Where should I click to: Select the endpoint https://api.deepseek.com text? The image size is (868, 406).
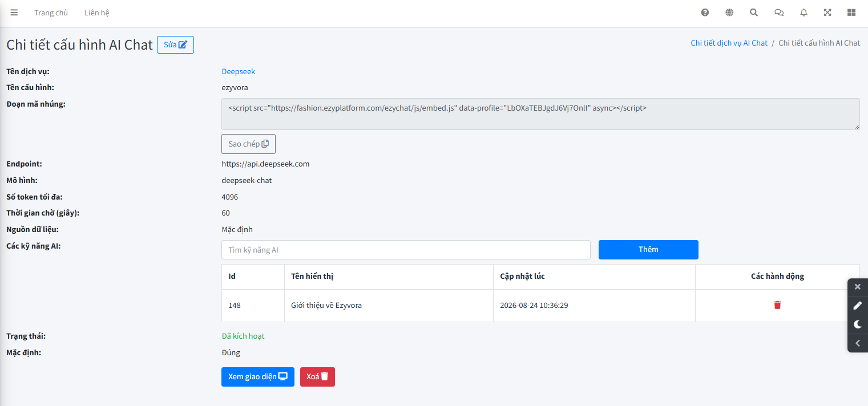[x=265, y=164]
